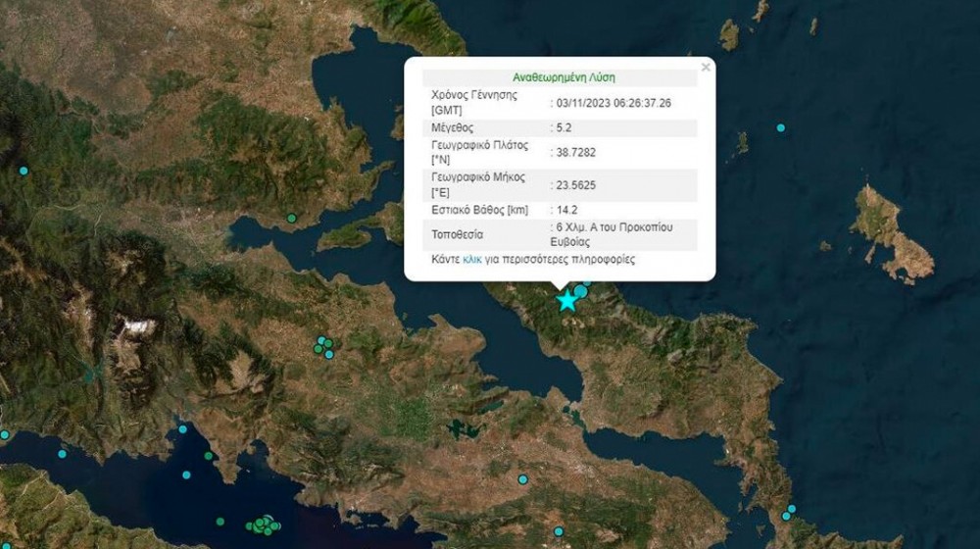Screen dimensions: 980x549
Task: Click location text '6 Χλμ. Α του Προκοπίου Ευβοίας'
Action: click(612, 234)
